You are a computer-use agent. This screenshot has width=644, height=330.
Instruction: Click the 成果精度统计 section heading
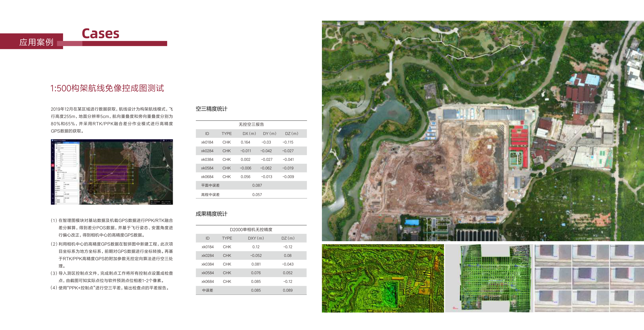[x=212, y=214]
